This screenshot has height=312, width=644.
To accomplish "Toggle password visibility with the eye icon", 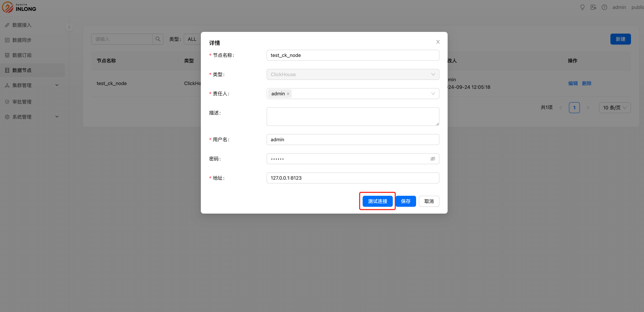I will 433,159.
